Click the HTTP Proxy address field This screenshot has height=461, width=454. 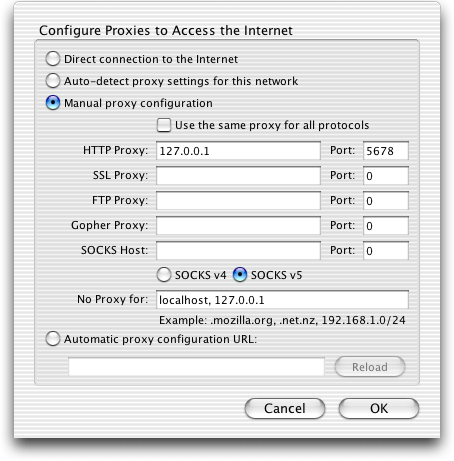(238, 151)
